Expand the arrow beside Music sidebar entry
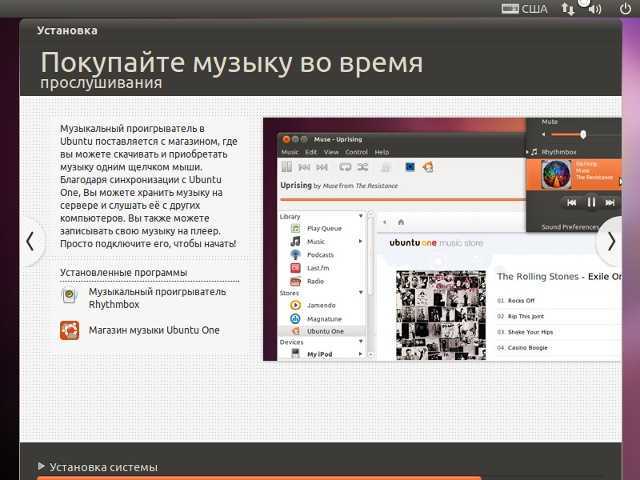 pyautogui.click(x=360, y=241)
